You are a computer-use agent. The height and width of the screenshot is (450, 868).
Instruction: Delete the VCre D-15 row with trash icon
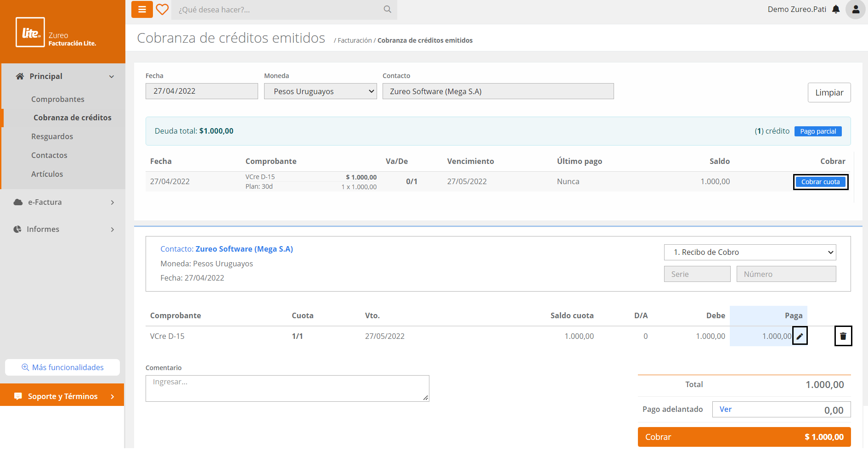point(843,336)
